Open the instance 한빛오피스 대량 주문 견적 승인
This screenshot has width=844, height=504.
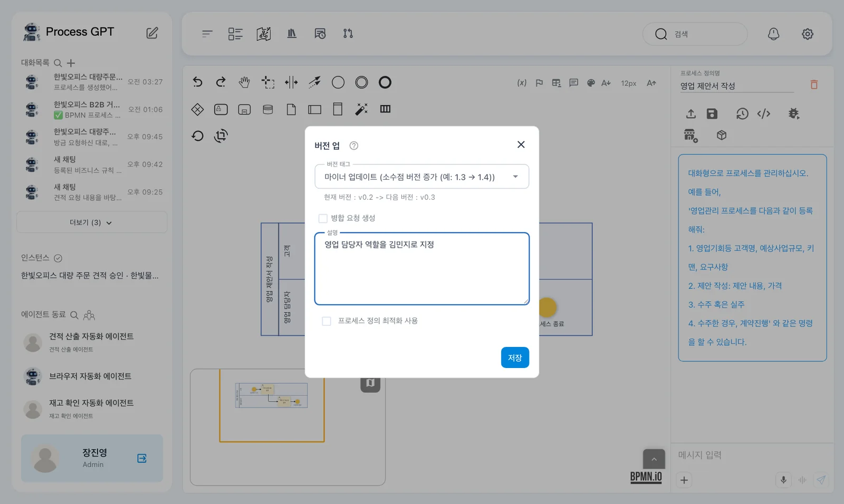(x=90, y=275)
